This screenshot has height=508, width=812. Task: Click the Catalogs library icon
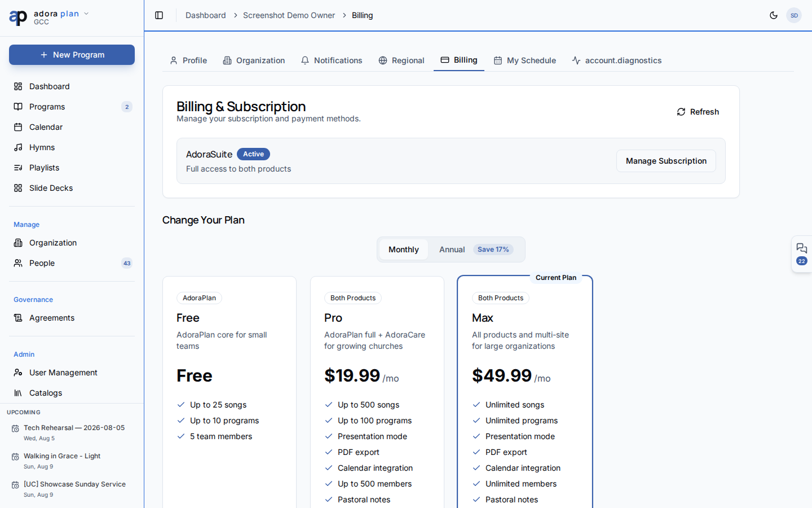18,393
